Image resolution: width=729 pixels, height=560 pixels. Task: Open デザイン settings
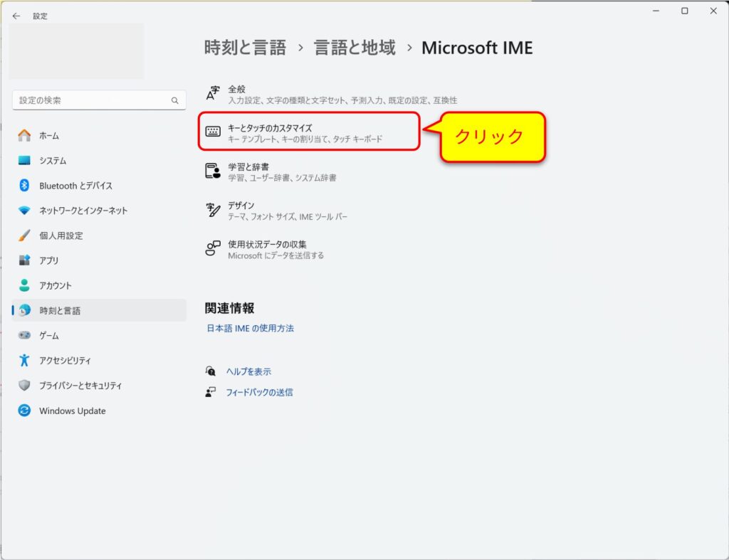(x=276, y=211)
